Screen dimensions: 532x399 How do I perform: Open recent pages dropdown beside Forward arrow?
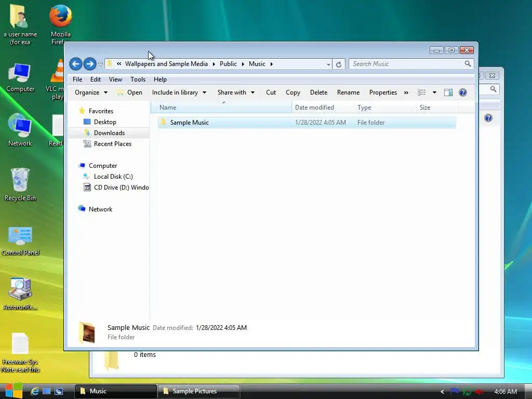[x=100, y=64]
